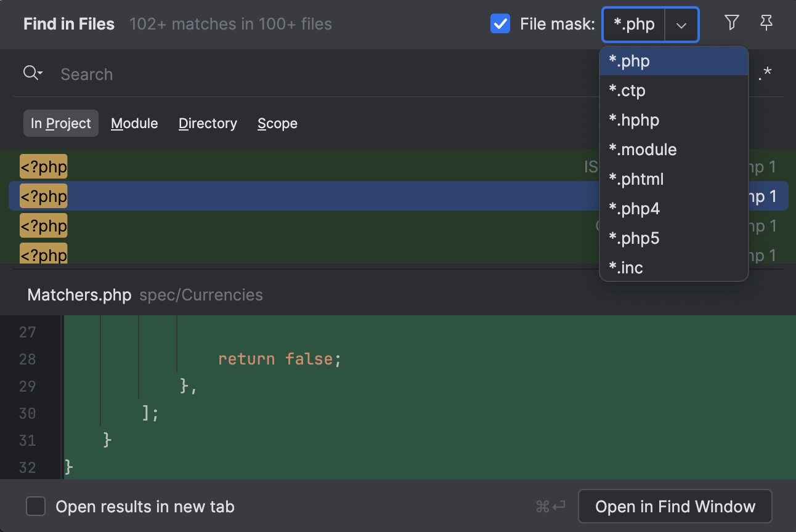Enable Open results in new tab

click(x=36, y=507)
